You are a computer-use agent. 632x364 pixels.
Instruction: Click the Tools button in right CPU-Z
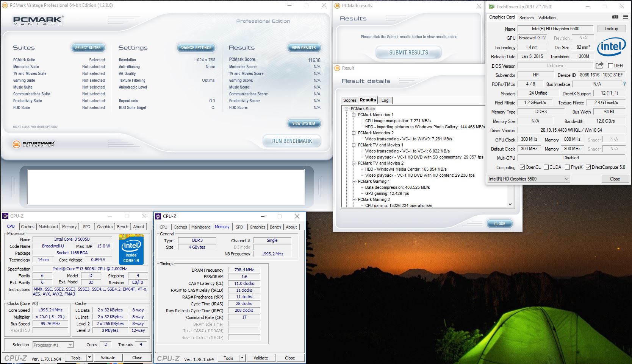click(x=228, y=358)
